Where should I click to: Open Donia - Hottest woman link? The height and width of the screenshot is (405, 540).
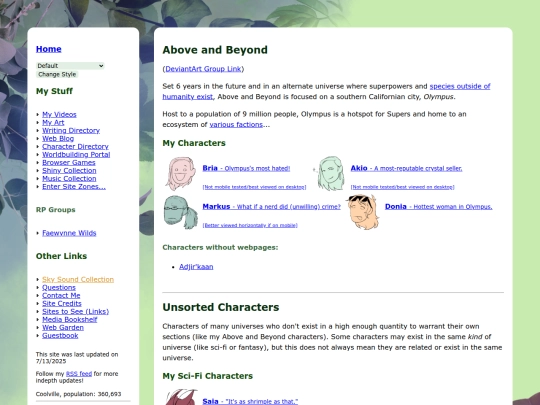click(x=438, y=207)
